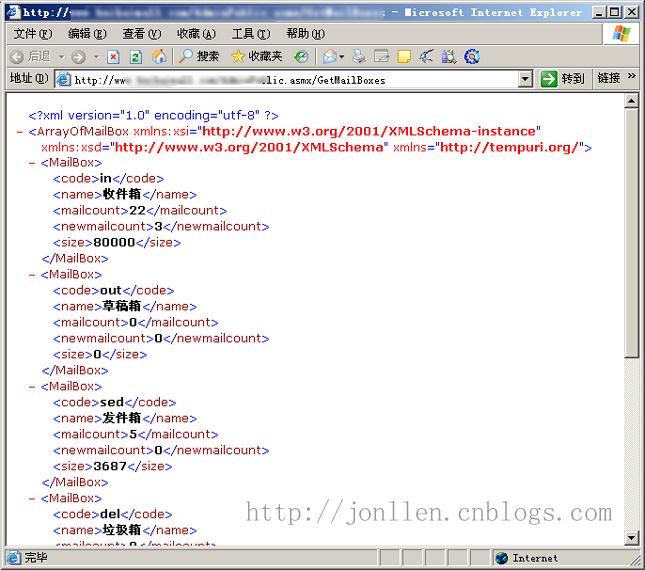The image size is (645, 570).
Task: Click the Media/History globe icon
Action: coord(301,57)
